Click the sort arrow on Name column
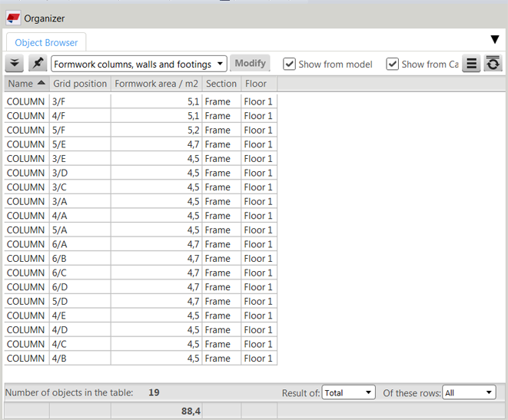Screen dimensions: 508x420 (41, 84)
